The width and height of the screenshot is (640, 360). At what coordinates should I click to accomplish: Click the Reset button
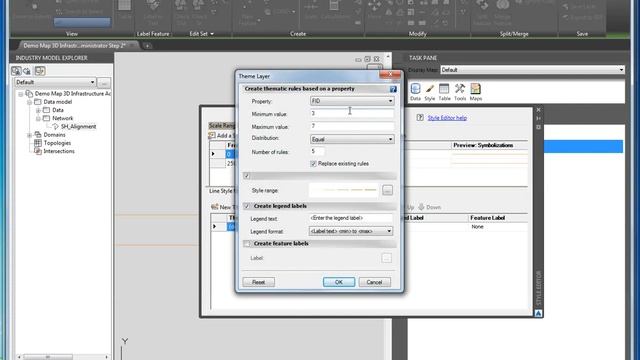click(258, 282)
